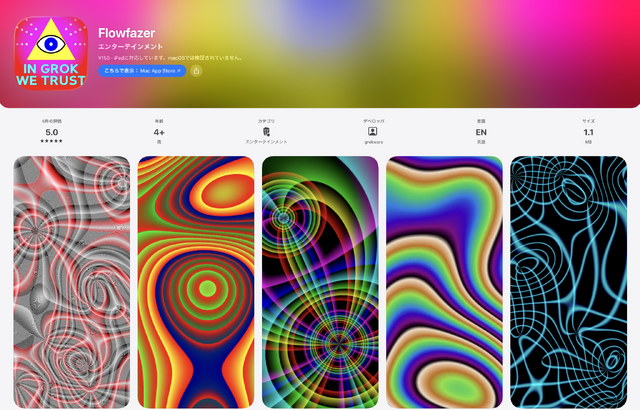Click the エンターテインメント label under category icon
The image size is (640, 410).
[266, 142]
